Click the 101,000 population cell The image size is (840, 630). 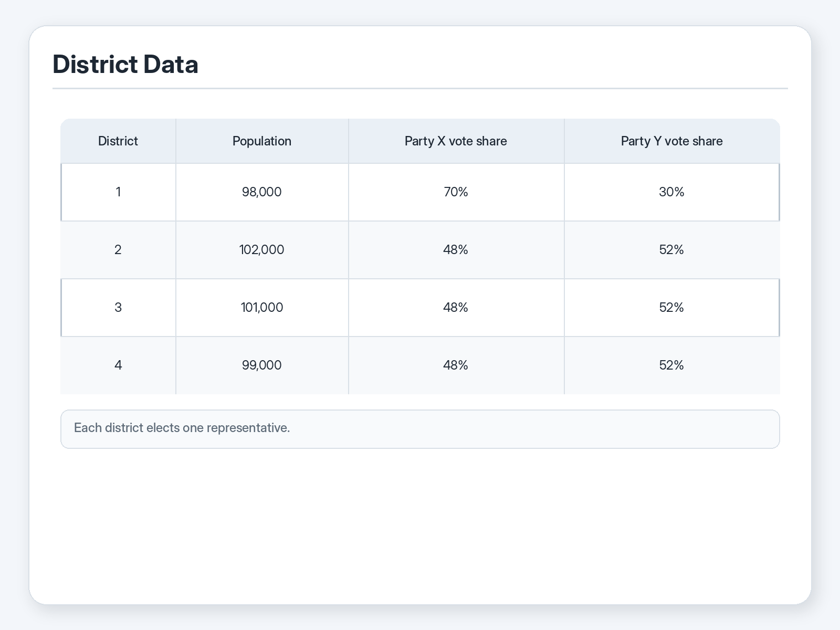262,308
